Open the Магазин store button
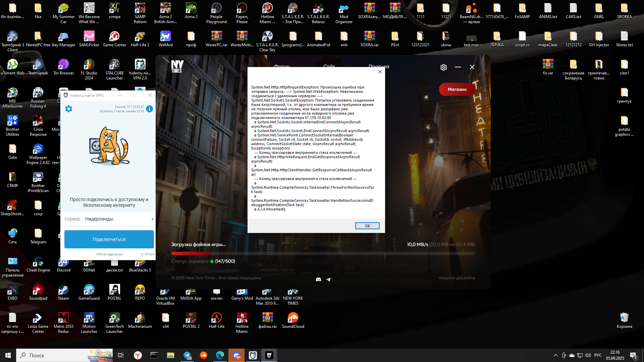Screen dimensions: 644x362 click(x=457, y=89)
